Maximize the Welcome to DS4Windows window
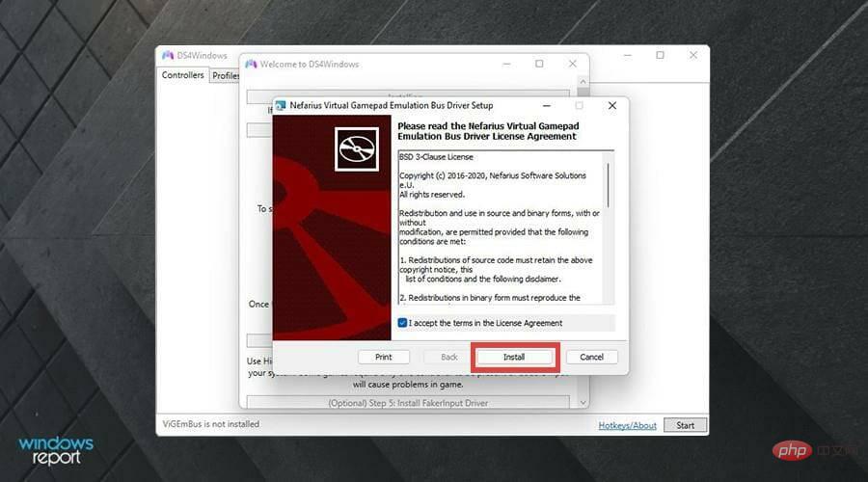868x482 pixels. click(x=539, y=64)
